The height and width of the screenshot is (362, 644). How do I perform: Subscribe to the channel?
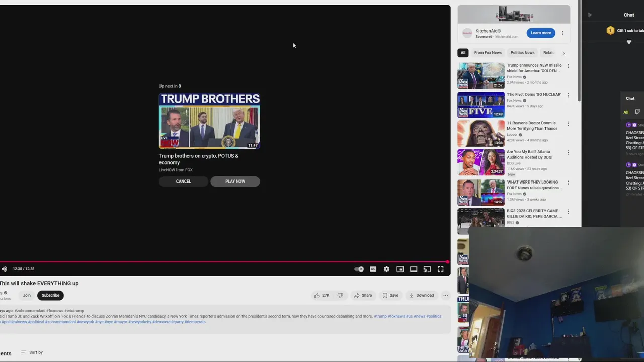(x=50, y=295)
